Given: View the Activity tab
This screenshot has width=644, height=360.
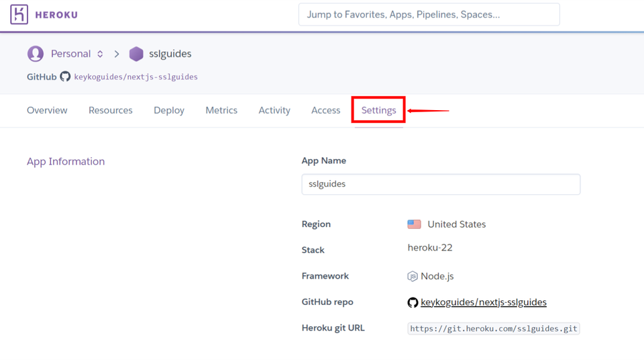Looking at the screenshot, I should pos(274,110).
